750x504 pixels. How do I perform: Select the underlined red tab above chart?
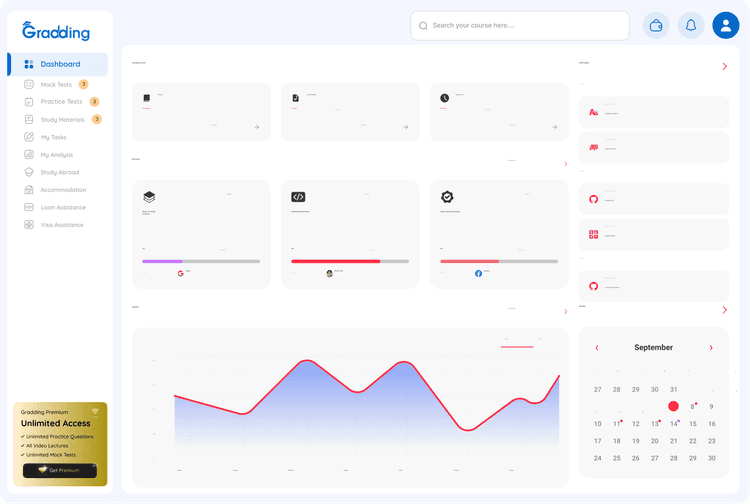coord(517,342)
